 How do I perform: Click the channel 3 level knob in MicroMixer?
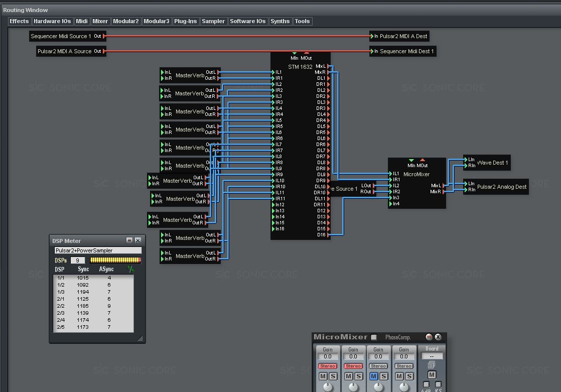pyautogui.click(x=378, y=387)
